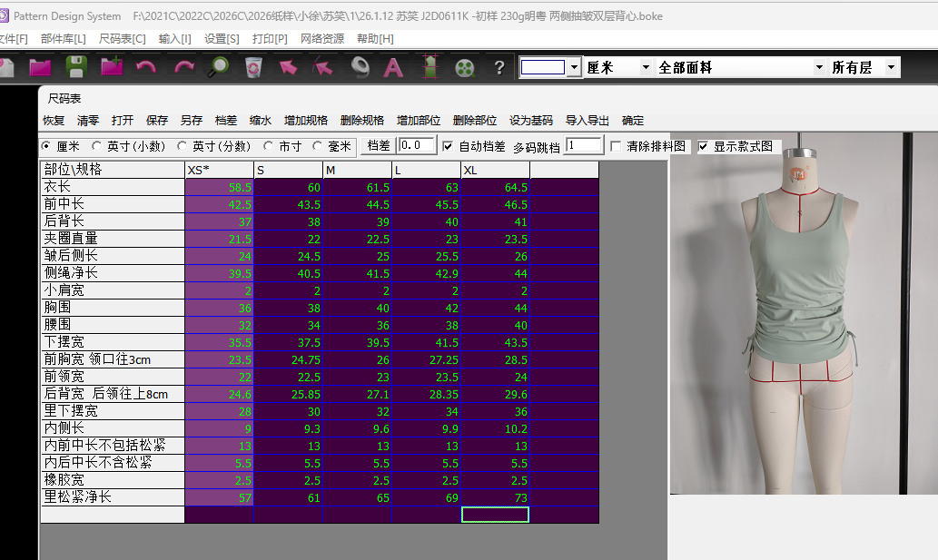Open the 尺码表[C] menu

tap(122, 39)
